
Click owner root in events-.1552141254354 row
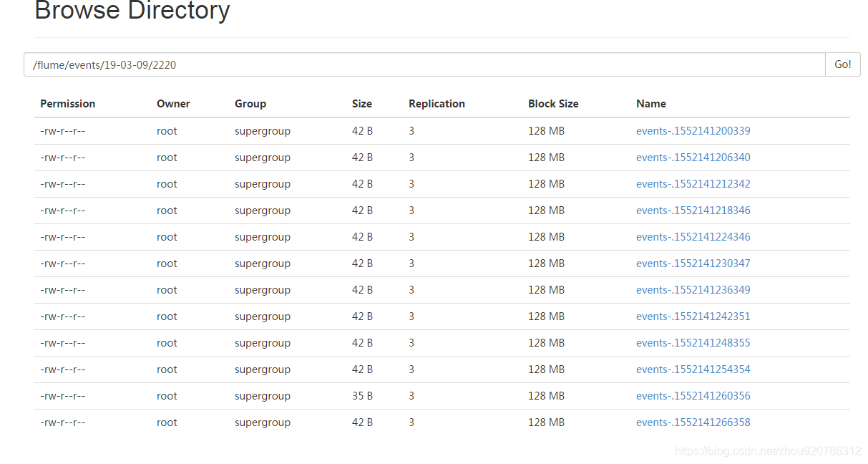pos(167,369)
